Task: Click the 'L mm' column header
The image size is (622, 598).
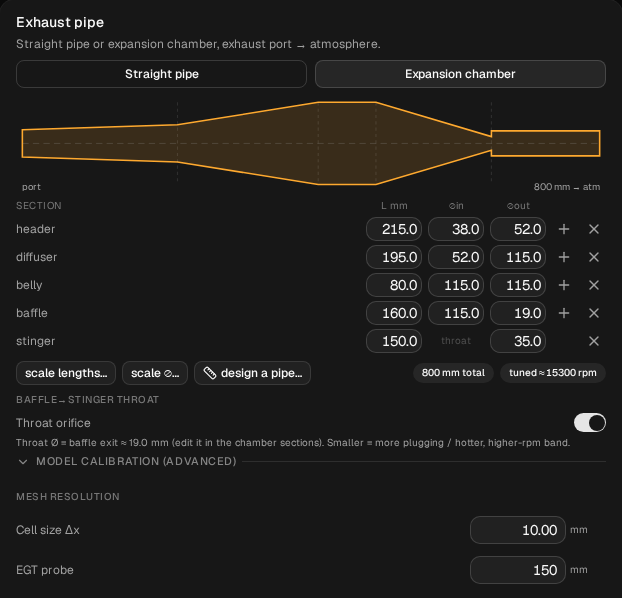Action: point(394,206)
